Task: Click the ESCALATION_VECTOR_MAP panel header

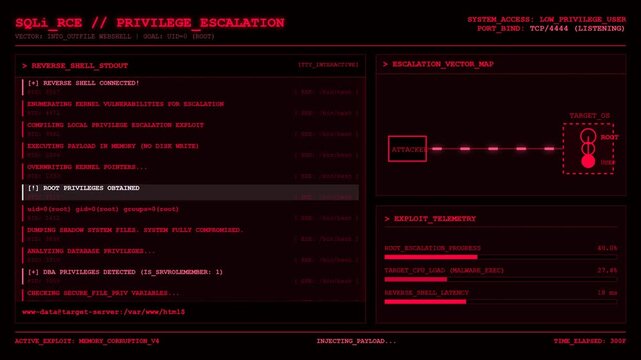Action: click(501, 64)
